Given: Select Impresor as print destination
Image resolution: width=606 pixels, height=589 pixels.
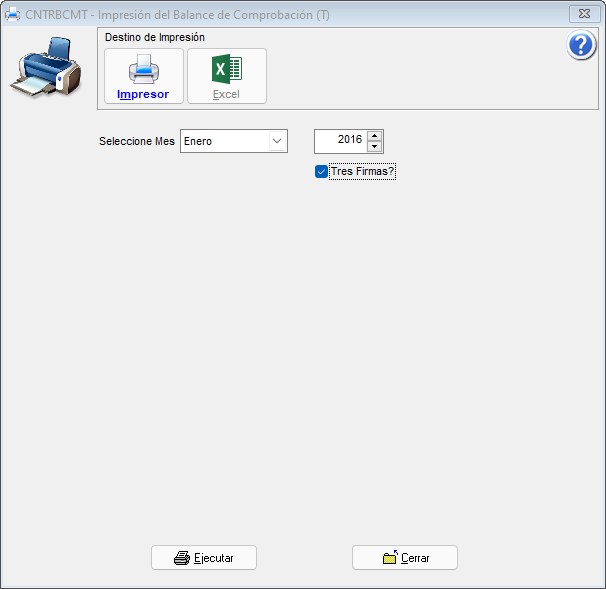Looking at the screenshot, I should [144, 76].
